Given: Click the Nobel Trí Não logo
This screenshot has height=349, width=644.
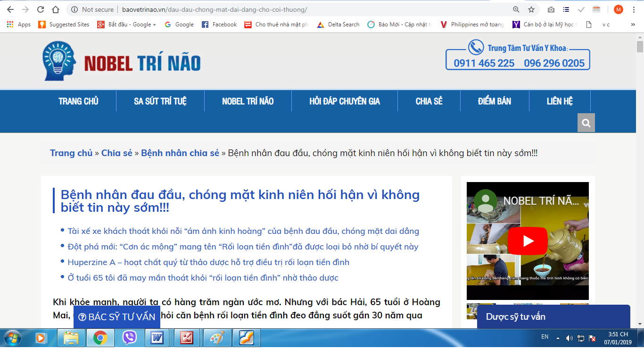Looking at the screenshot, I should [122, 61].
